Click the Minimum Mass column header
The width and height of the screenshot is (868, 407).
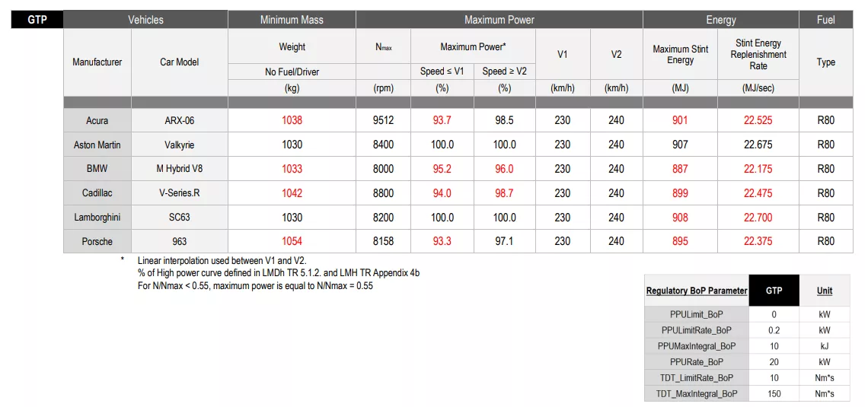pos(292,20)
